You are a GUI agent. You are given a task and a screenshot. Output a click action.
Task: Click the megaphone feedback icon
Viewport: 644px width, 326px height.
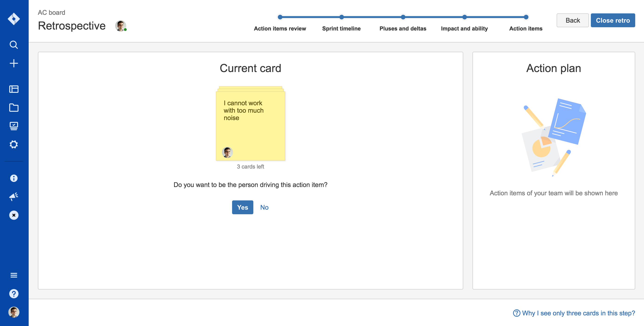pyautogui.click(x=14, y=196)
